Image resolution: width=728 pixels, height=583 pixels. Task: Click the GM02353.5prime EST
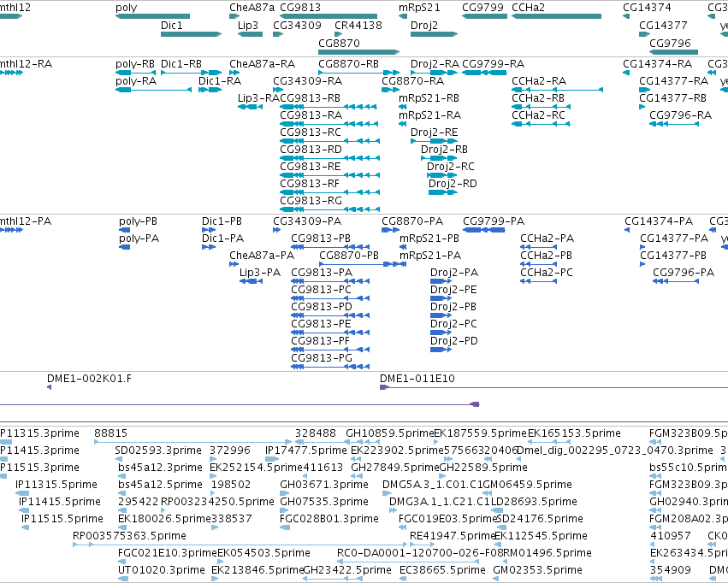(496, 579)
